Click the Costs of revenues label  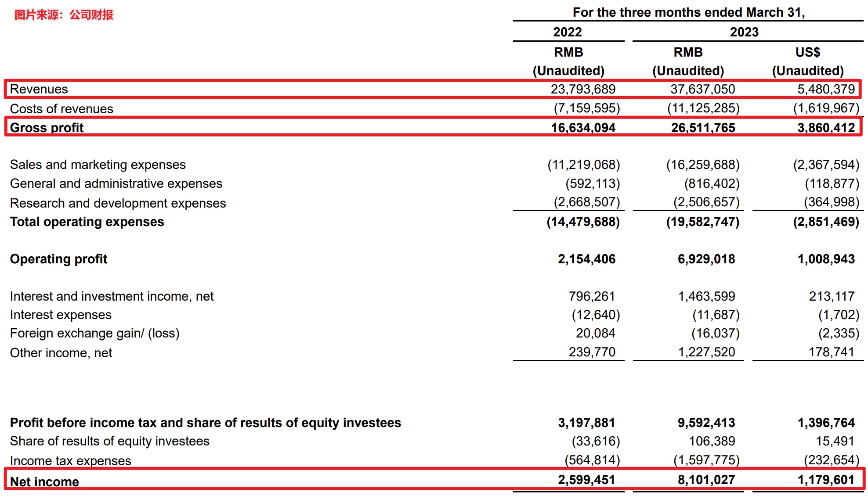tap(61, 109)
